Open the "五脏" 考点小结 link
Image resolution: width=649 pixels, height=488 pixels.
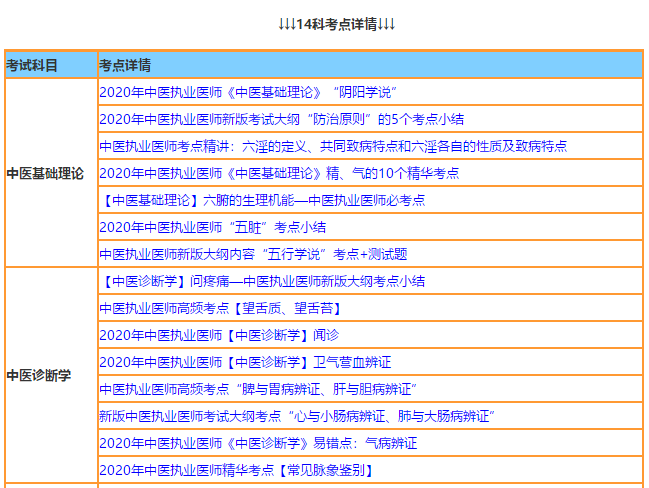(213, 227)
